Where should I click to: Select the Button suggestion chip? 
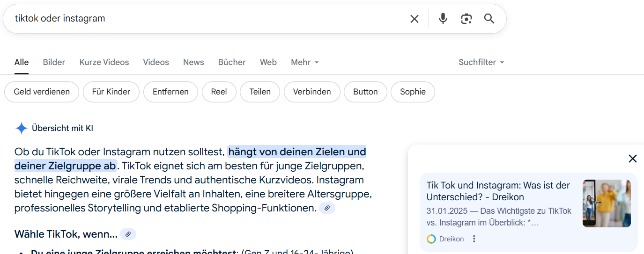[x=365, y=92]
